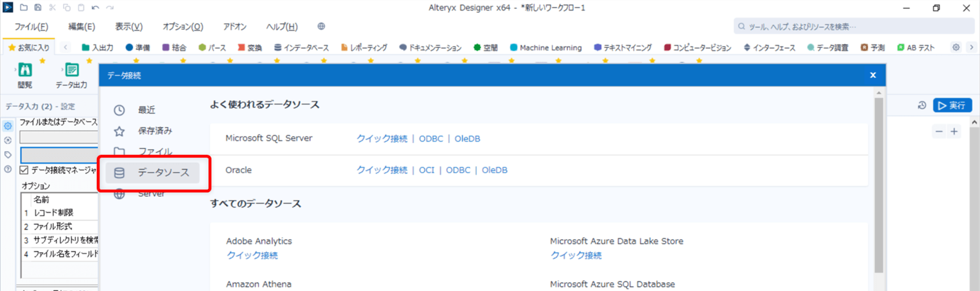The height and width of the screenshot is (291, 980).
Task: Click クイック接続 under Microsoft Azure Data Lake Store
Action: [576, 255]
